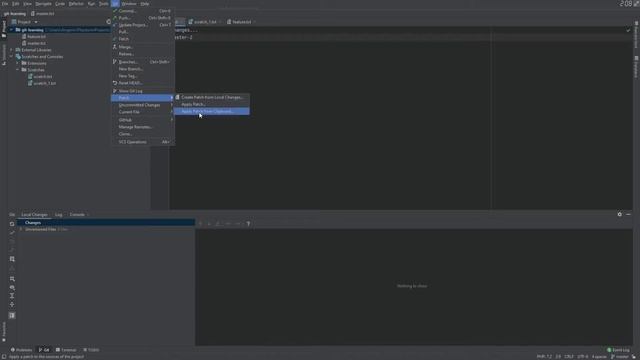
Task: Open VCS Operations popup entry
Action: [x=142, y=142]
